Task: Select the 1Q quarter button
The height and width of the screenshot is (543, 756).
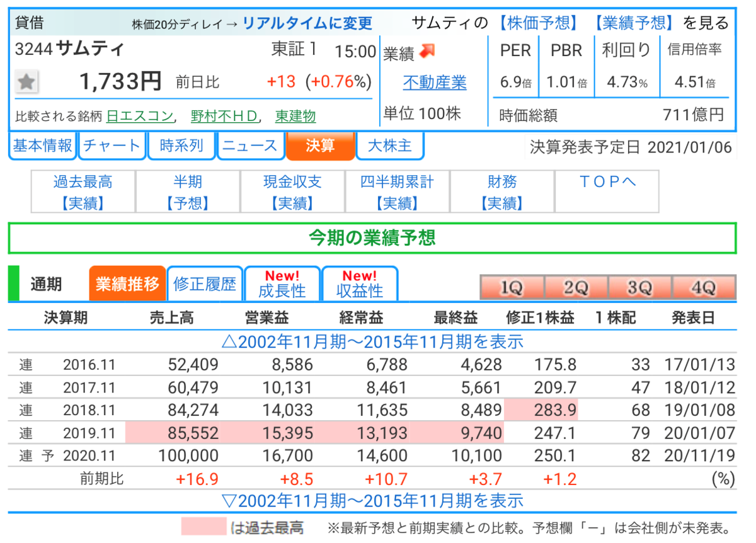Action: point(512,287)
